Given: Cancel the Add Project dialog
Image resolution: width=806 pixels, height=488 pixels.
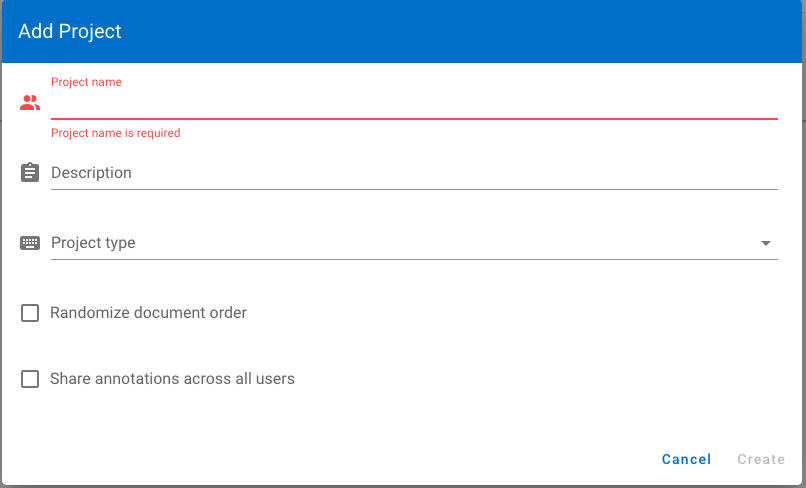Looking at the screenshot, I should pyautogui.click(x=686, y=459).
